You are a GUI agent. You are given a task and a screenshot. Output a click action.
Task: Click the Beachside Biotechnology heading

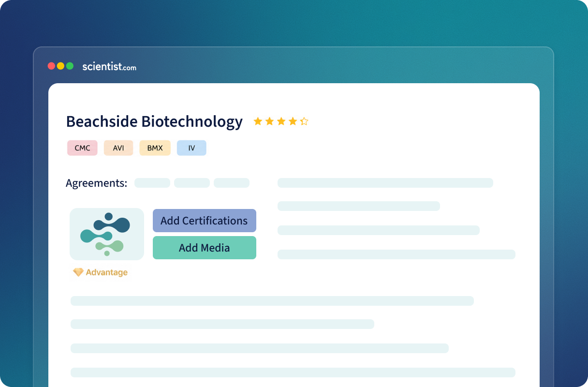154,121
